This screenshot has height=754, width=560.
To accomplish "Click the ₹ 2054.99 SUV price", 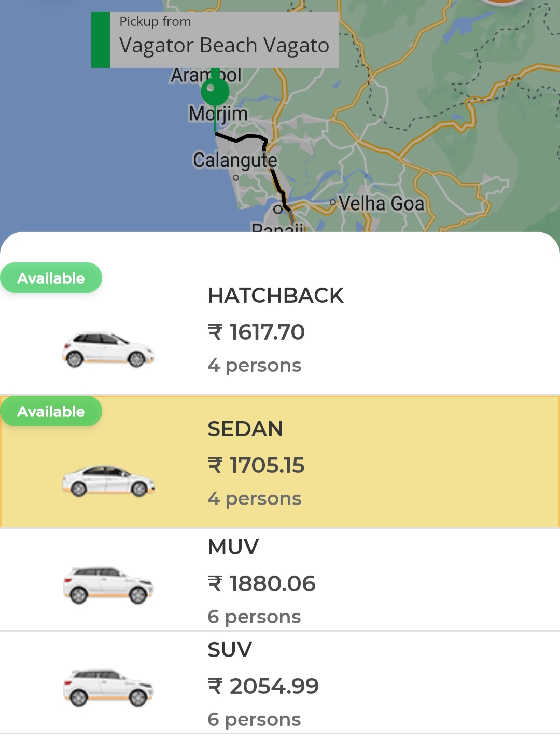I will tap(263, 686).
